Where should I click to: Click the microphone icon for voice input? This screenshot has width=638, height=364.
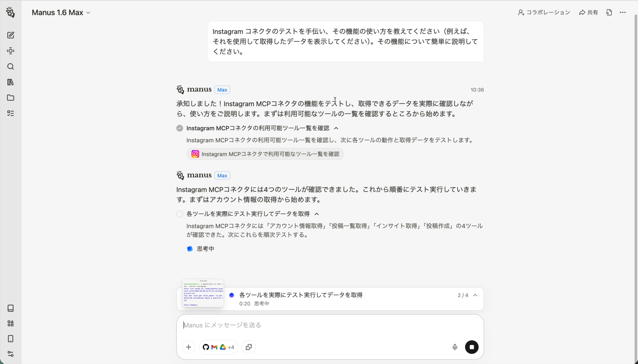[454, 347]
